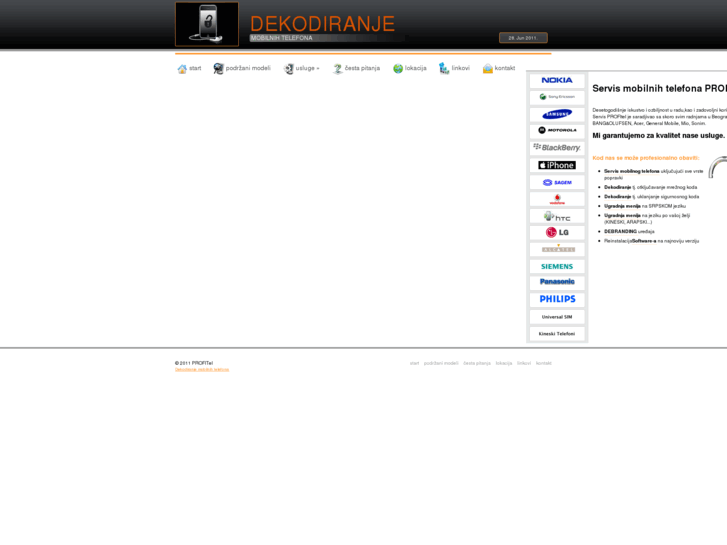The image size is (727, 545).
Task: Click the envelope icon beside kontakt
Action: coord(487,69)
